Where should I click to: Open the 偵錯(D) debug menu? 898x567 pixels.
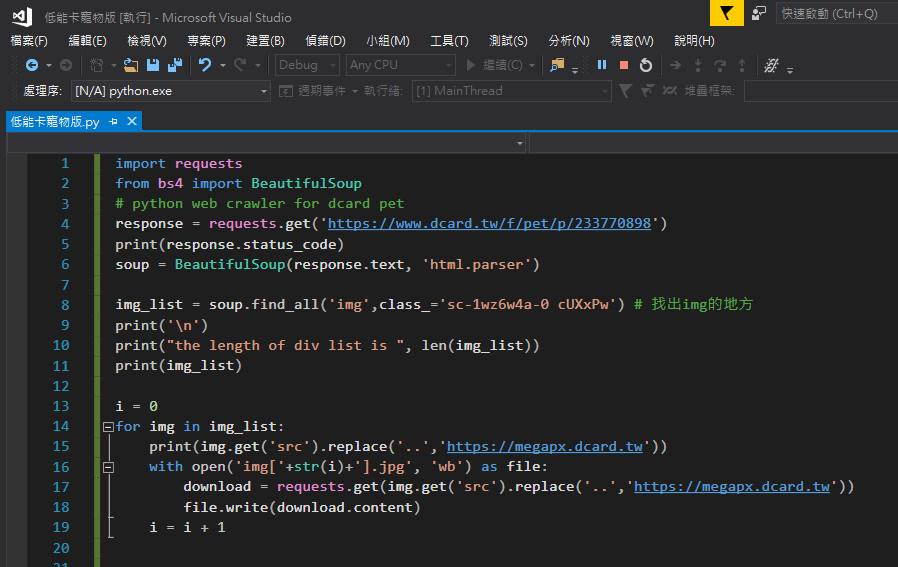(x=325, y=41)
